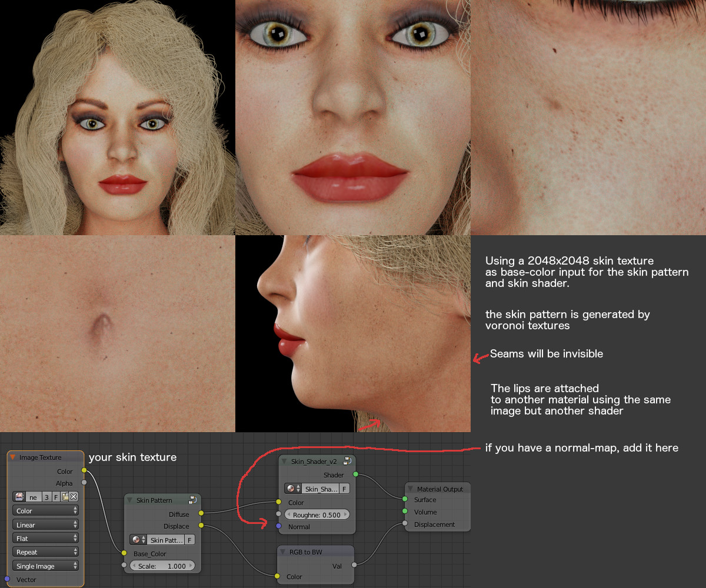
Task: Collapse the Skin_Shader_v2 node triangle
Action: click(284, 462)
